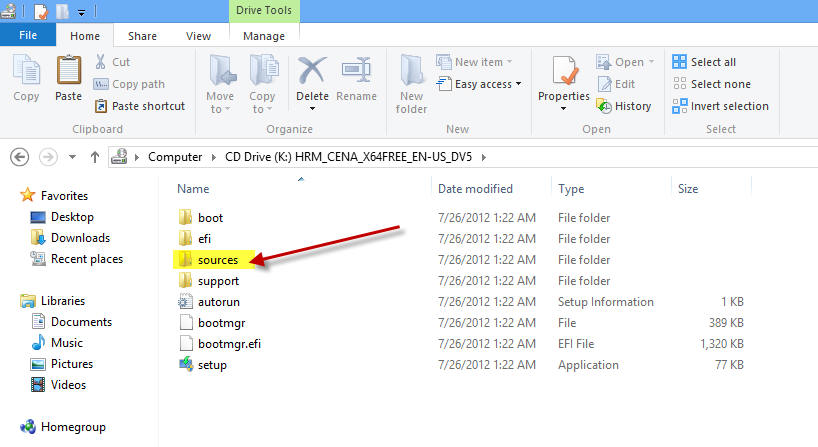Expand the Easy access dropdown
The image size is (818, 447).
pyautogui.click(x=519, y=84)
